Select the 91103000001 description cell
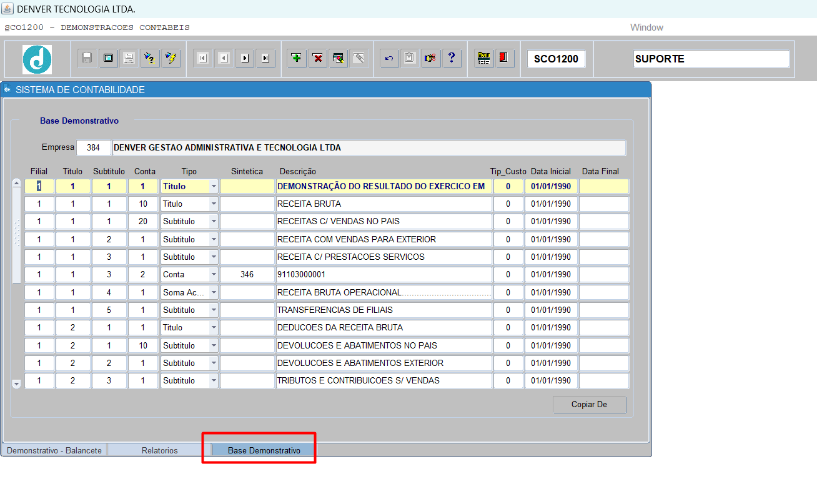 click(x=384, y=274)
